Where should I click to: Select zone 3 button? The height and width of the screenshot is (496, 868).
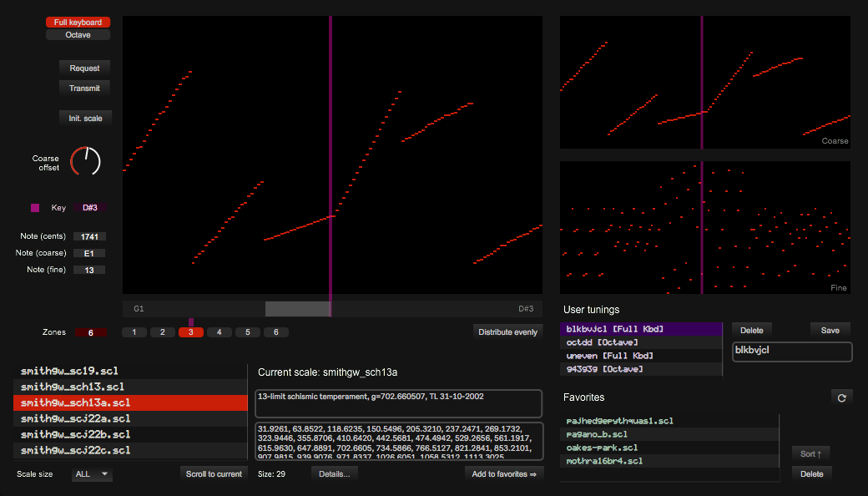point(191,332)
